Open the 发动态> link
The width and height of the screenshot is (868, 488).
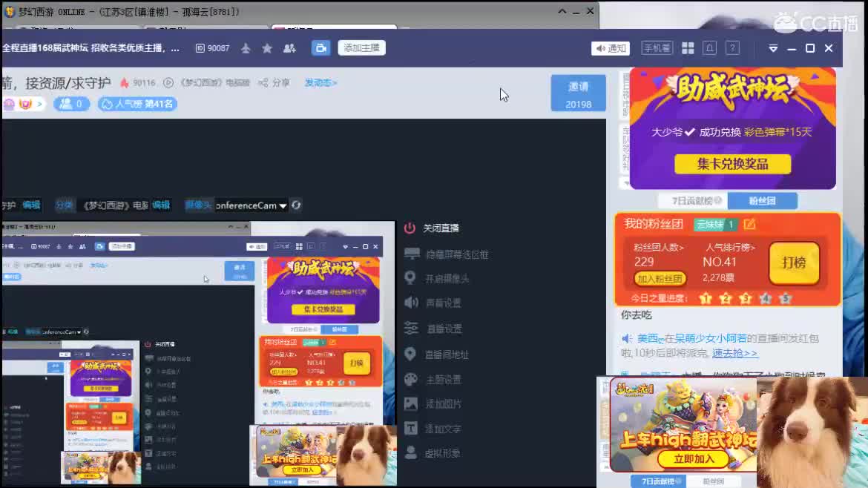coord(320,82)
